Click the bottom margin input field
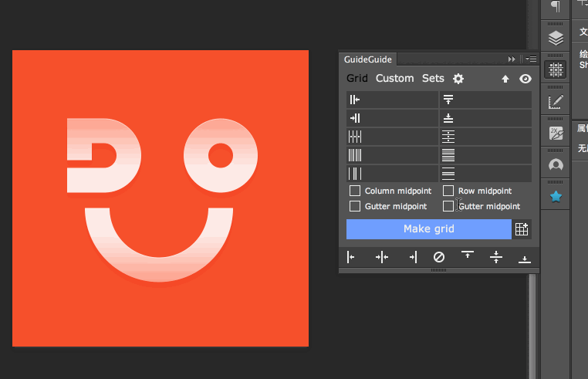 (x=485, y=118)
